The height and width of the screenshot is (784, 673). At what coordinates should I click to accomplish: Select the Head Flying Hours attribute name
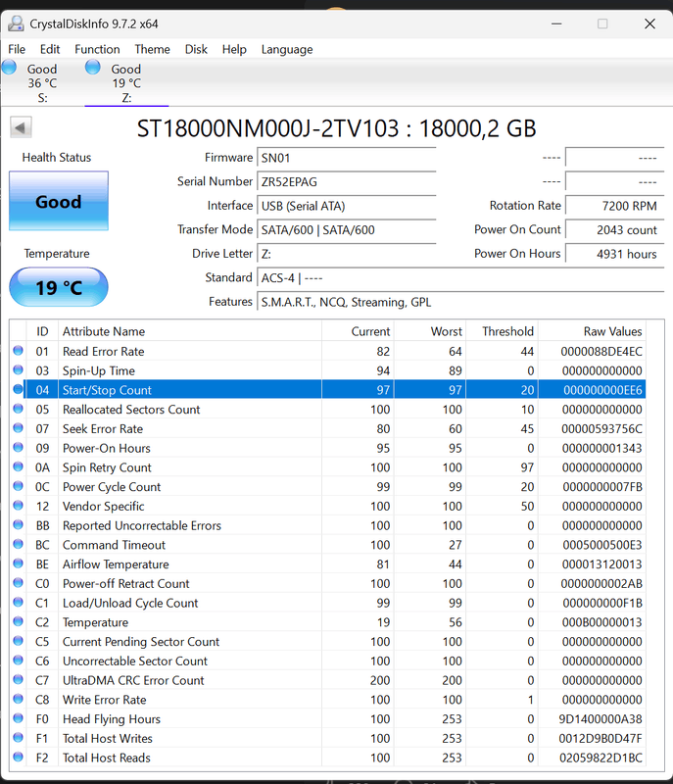tap(112, 719)
